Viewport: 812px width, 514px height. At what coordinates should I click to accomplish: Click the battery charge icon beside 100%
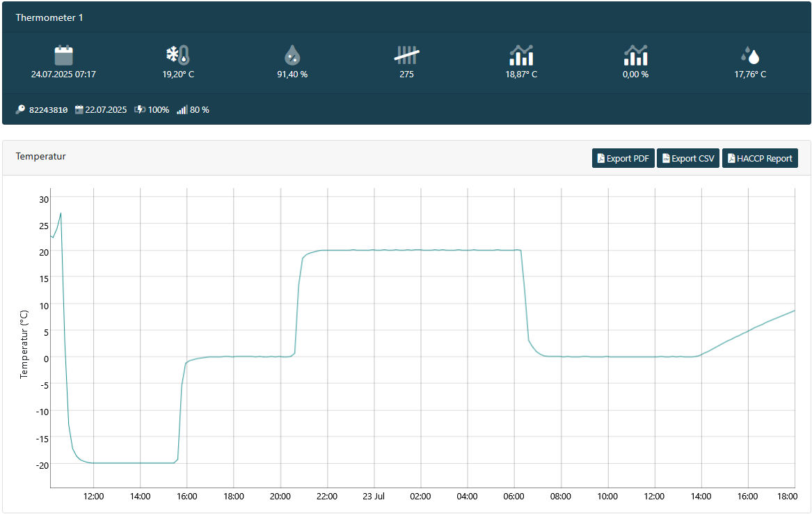tap(139, 110)
